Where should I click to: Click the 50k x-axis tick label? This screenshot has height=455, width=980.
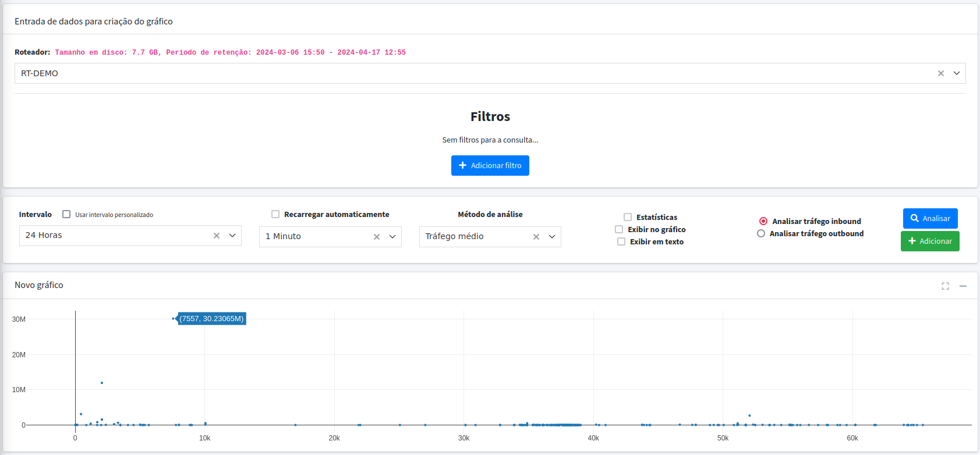click(723, 438)
